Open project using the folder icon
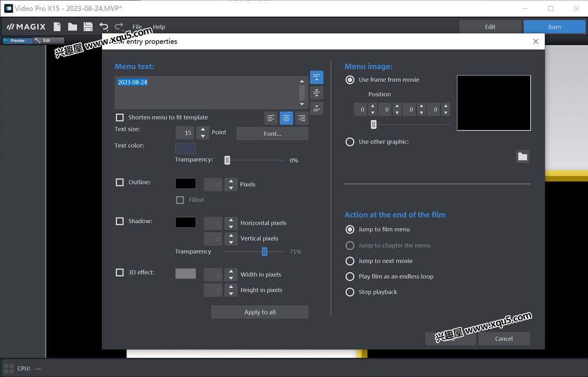 tap(73, 27)
